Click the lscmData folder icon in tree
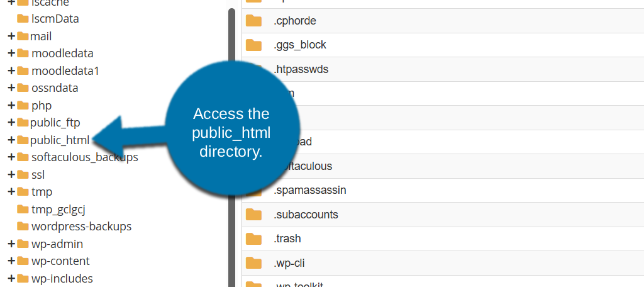 pos(23,19)
